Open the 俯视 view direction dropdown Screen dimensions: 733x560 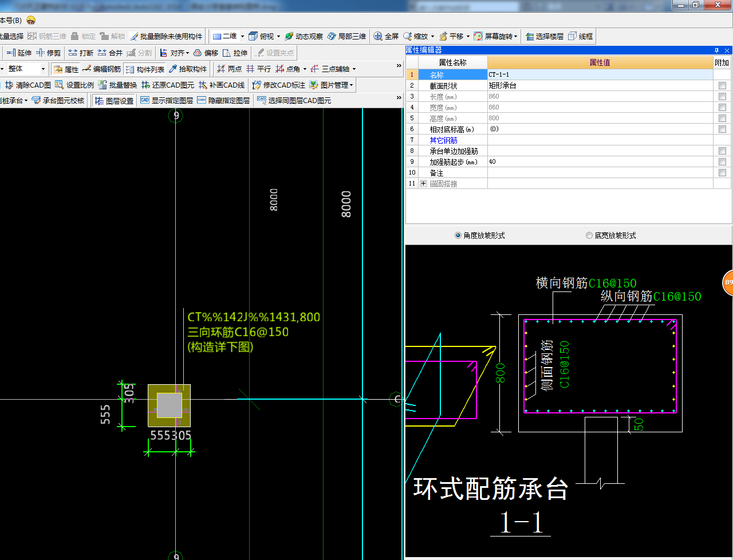[x=279, y=36]
